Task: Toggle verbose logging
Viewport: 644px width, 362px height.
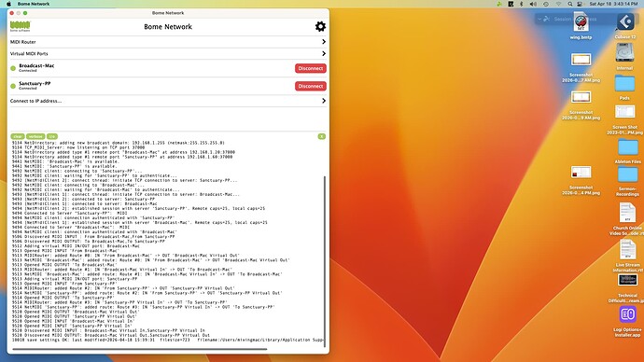Action: click(35, 136)
